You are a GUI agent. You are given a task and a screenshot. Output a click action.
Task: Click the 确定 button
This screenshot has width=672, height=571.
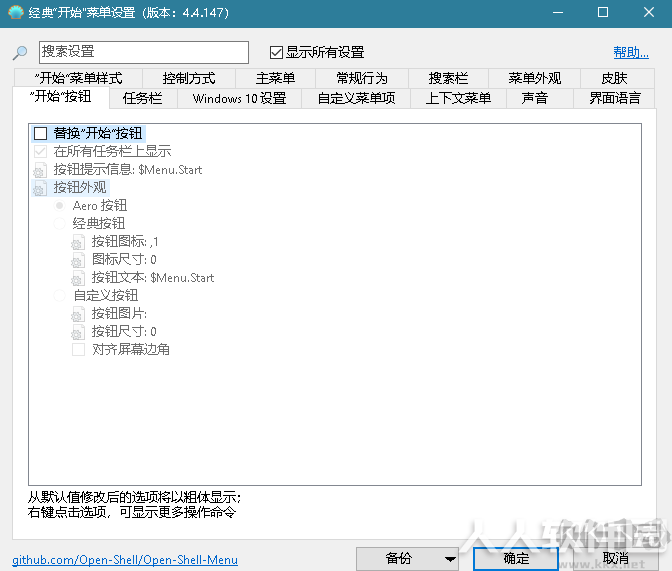click(516, 559)
